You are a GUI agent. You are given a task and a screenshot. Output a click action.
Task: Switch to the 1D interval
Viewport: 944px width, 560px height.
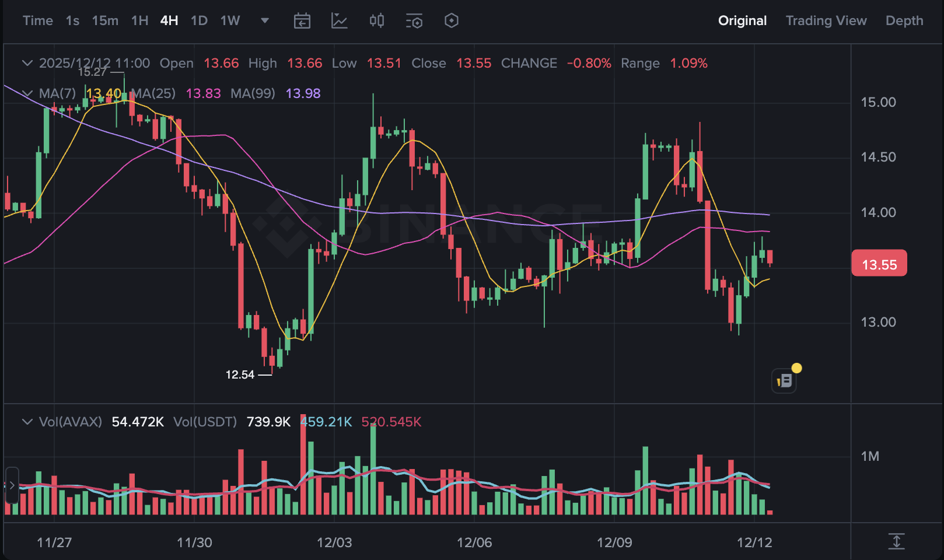point(199,21)
